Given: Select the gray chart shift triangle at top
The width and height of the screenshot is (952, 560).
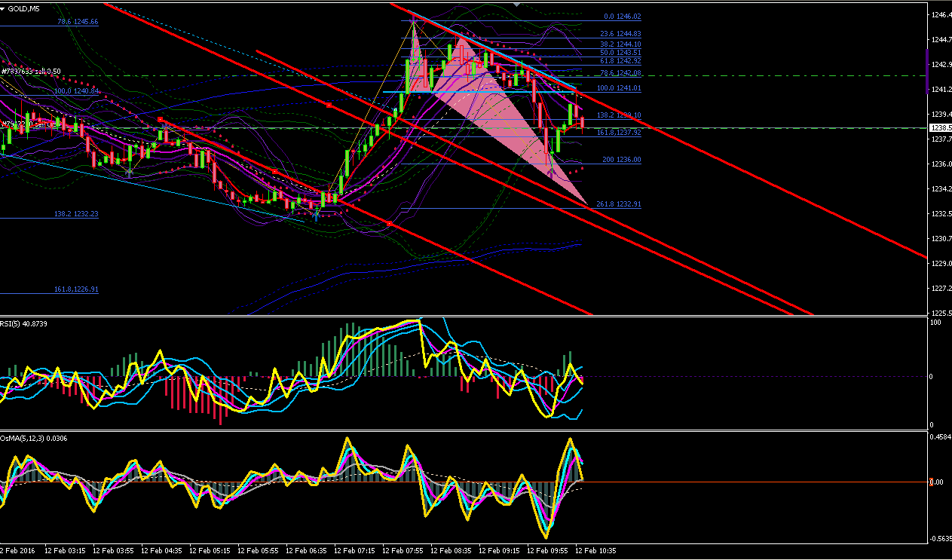Looking at the screenshot, I should coord(516,4).
